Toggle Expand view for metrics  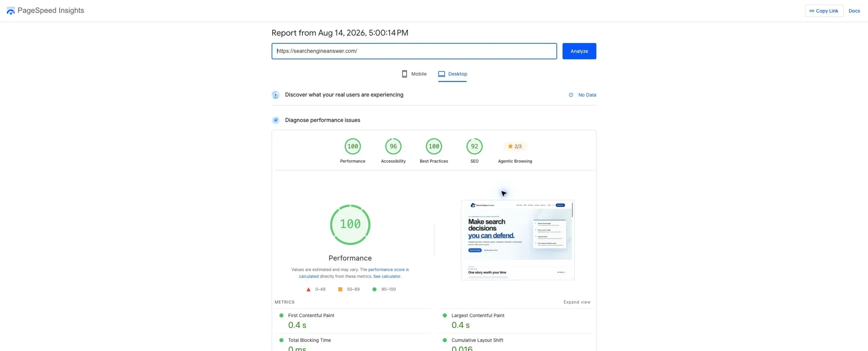coord(577,302)
